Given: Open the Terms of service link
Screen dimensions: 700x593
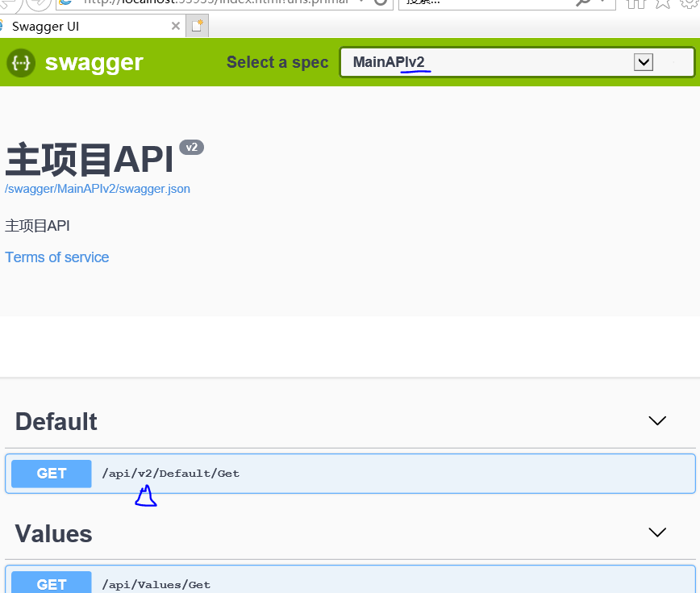Looking at the screenshot, I should click(56, 257).
